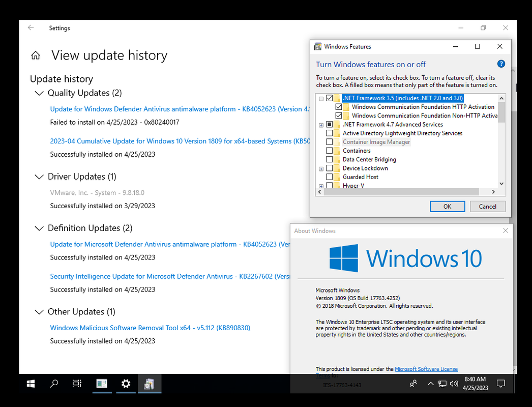Viewport: 532px width, 407px height.
Task: Toggle .NET Framework 4.7 Advanced Services checkbox
Action: click(329, 125)
